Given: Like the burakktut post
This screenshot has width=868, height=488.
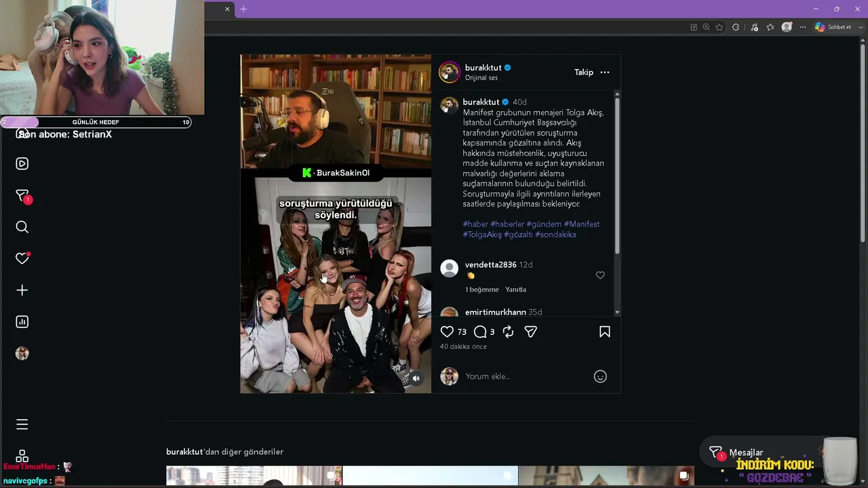Looking at the screenshot, I should pos(447,331).
